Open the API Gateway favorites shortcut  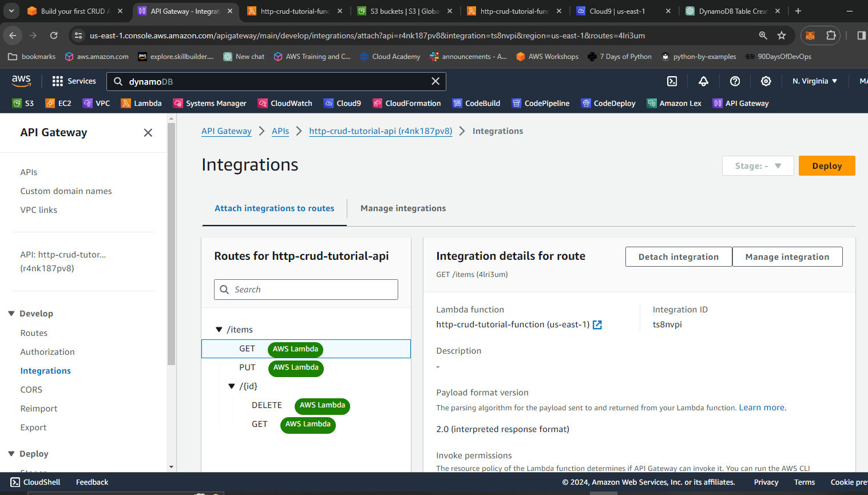tap(741, 104)
